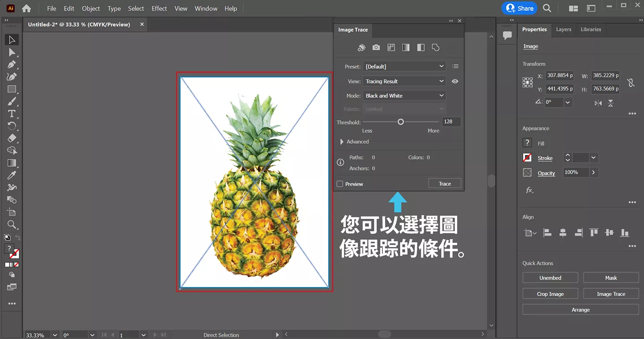Choose the Outline trace preset icon
Viewport: 644px width, 339px height.
click(x=436, y=47)
